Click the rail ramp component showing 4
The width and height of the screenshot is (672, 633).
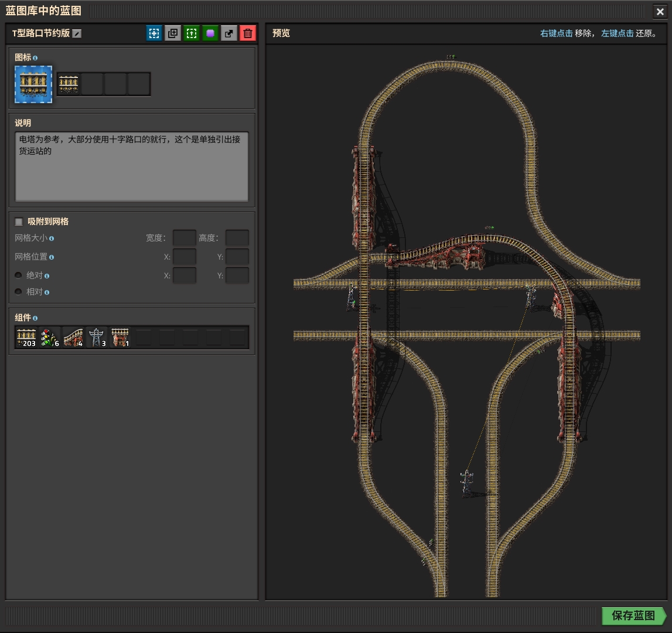point(73,338)
